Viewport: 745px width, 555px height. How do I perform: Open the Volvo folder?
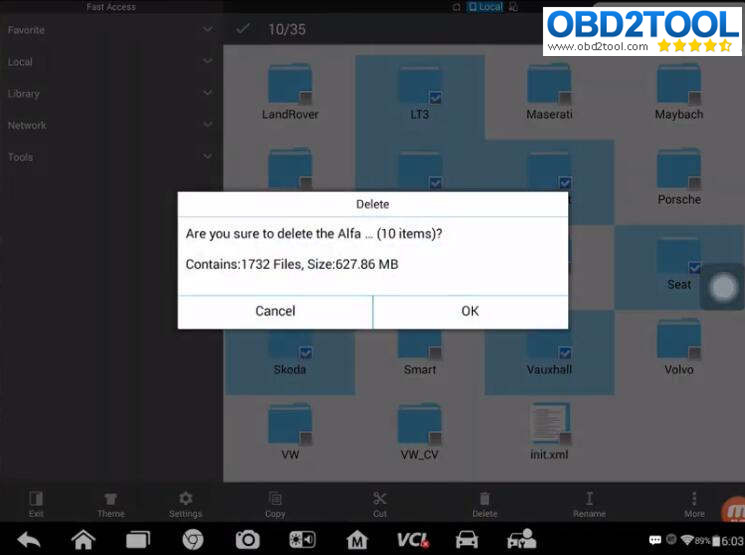click(x=678, y=347)
